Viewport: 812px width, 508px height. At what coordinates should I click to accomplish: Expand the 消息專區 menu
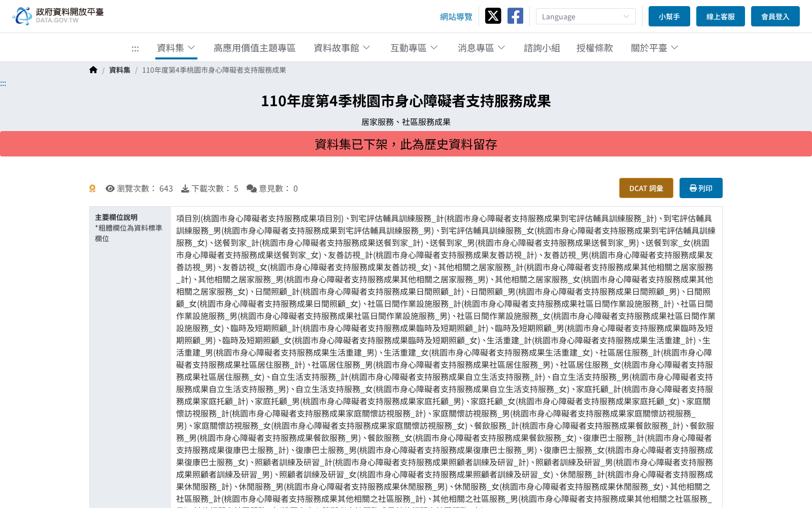pos(481,48)
